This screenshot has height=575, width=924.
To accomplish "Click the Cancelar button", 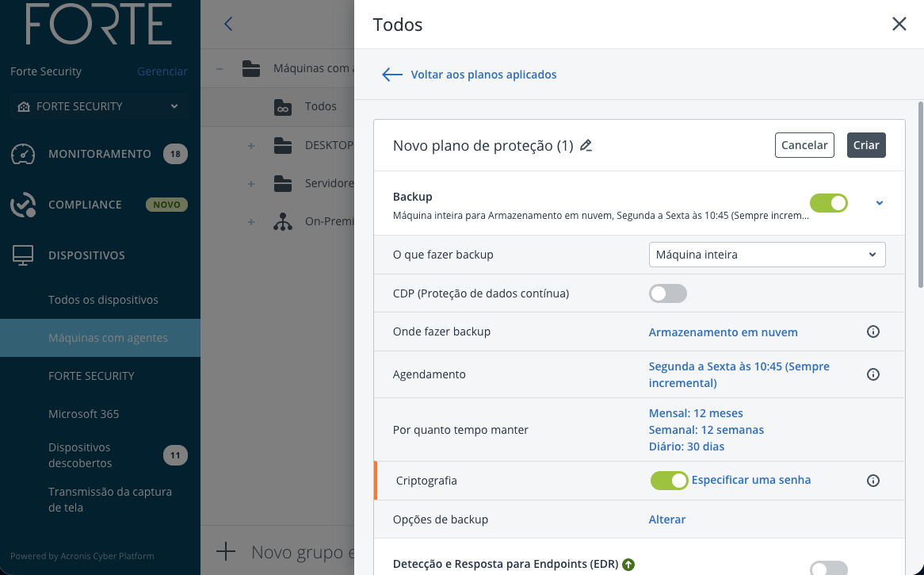I will (804, 145).
